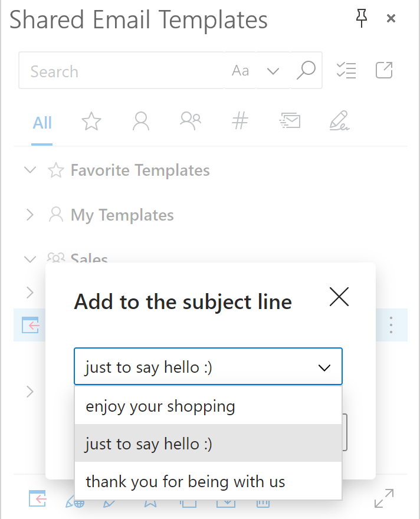Switch to the Favorites star tab
This screenshot has height=519, width=420.
[91, 121]
